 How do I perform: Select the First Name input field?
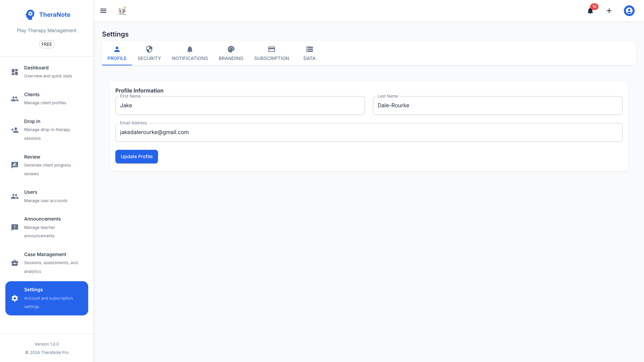pos(240,105)
